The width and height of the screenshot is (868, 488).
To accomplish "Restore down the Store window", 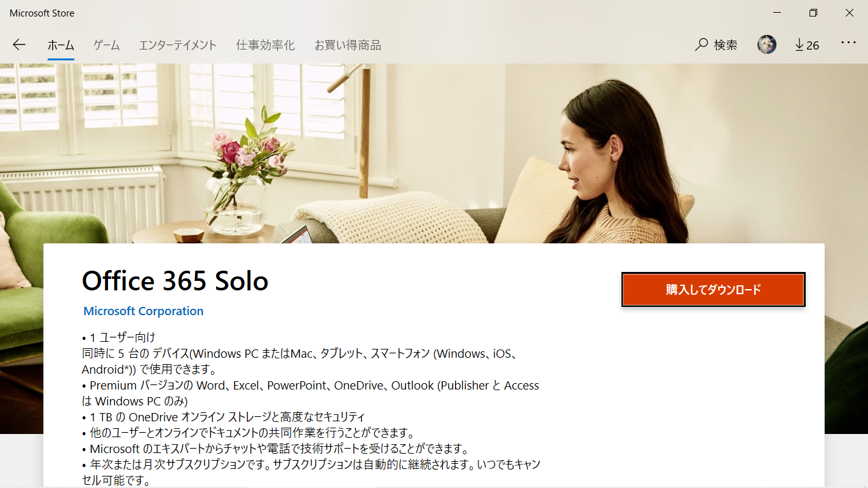I will coord(813,13).
